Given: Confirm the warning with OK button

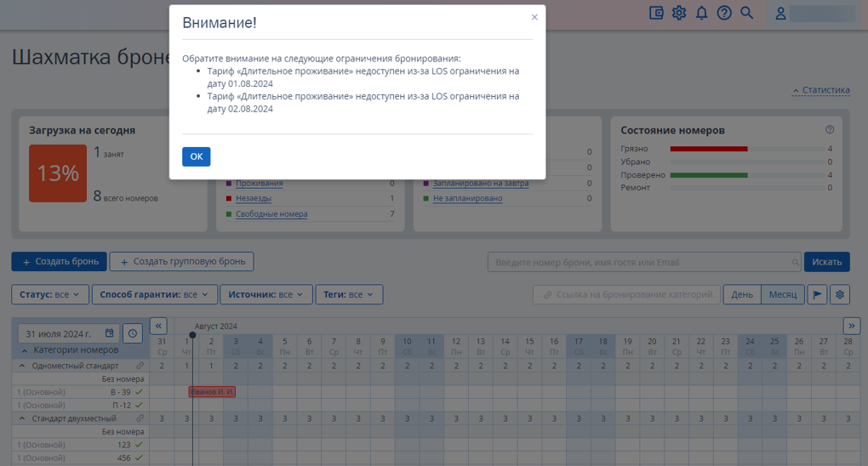Looking at the screenshot, I should (x=196, y=156).
